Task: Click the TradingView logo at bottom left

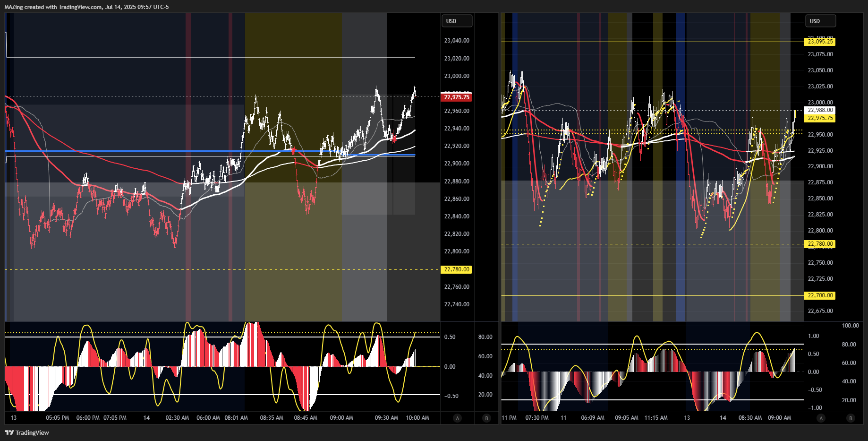Action: (x=27, y=432)
